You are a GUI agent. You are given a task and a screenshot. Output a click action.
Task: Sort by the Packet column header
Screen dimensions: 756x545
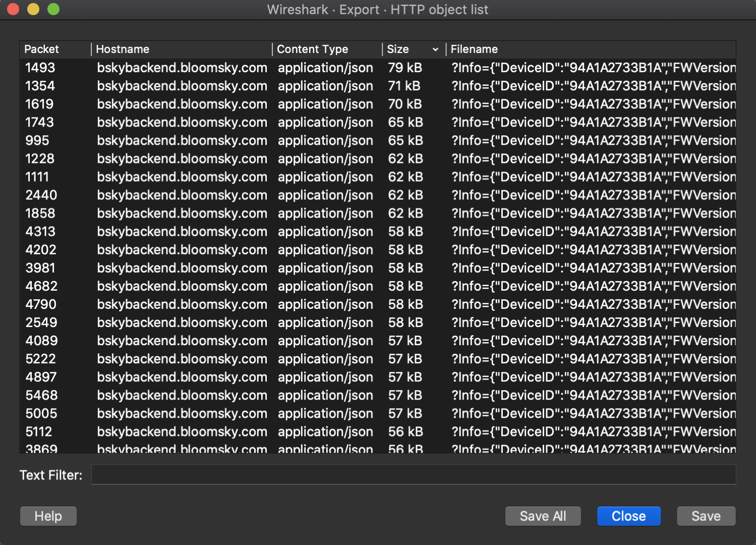[55, 49]
